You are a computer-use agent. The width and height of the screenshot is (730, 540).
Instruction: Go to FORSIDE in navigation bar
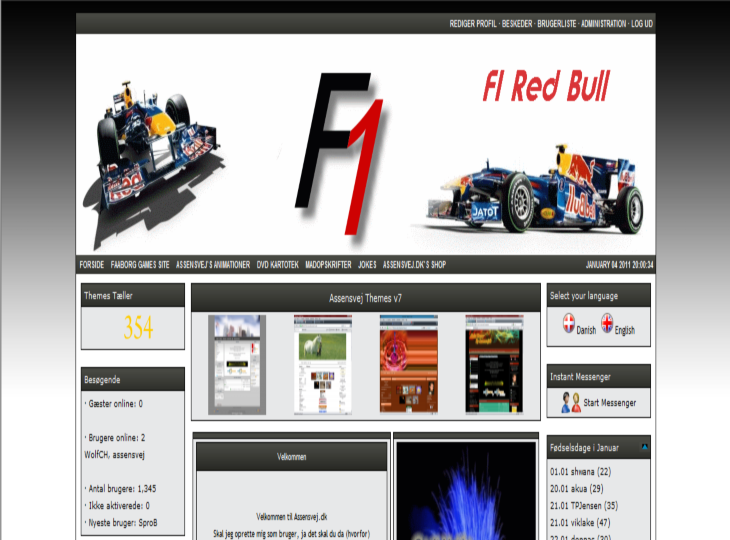(92, 264)
